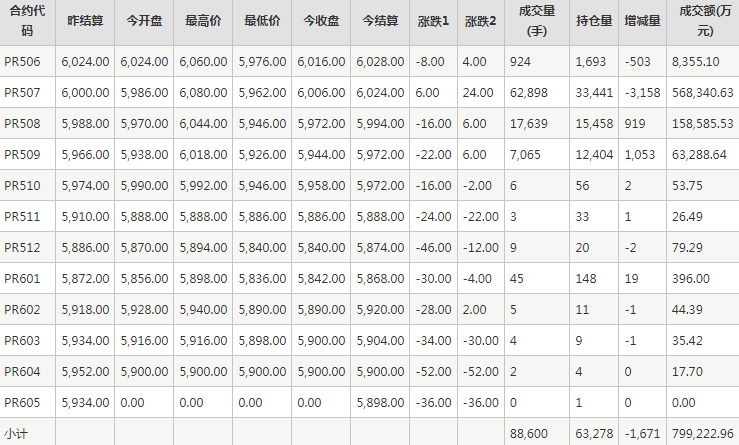Select PR512 change value -46.00
The height and width of the screenshot is (445, 739).
(x=434, y=248)
